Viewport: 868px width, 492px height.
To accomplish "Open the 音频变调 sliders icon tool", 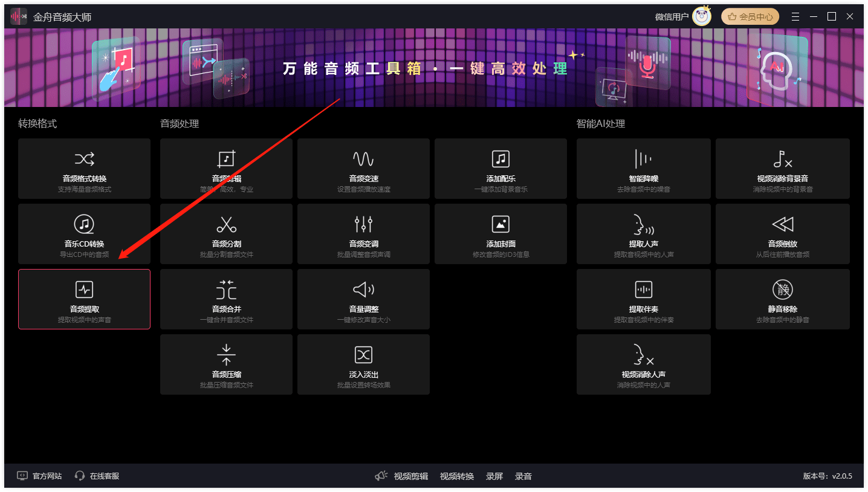I will click(x=363, y=225).
